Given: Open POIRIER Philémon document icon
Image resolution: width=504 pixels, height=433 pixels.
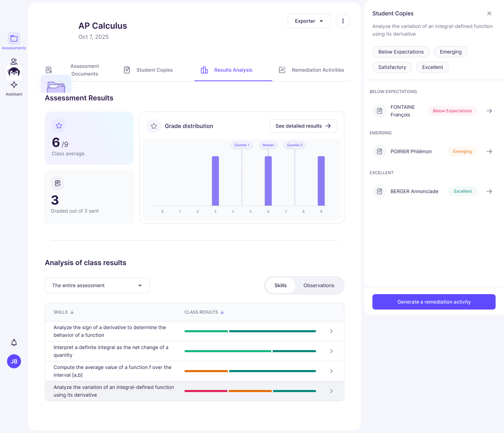Looking at the screenshot, I should (x=379, y=151).
